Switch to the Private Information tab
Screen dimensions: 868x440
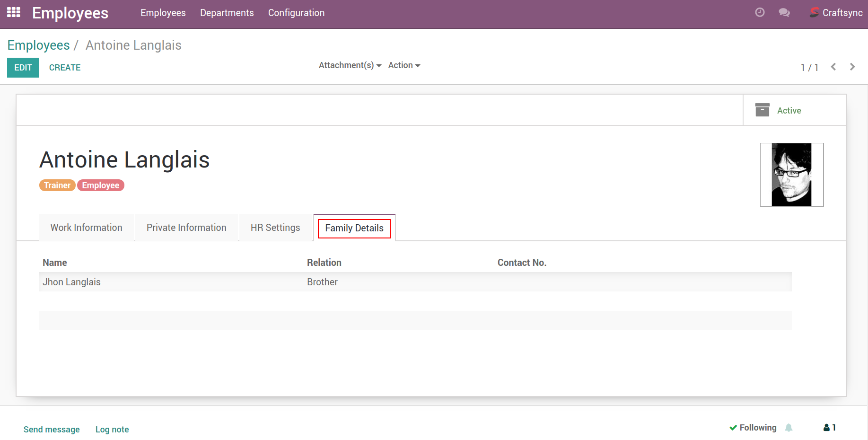[x=186, y=228]
